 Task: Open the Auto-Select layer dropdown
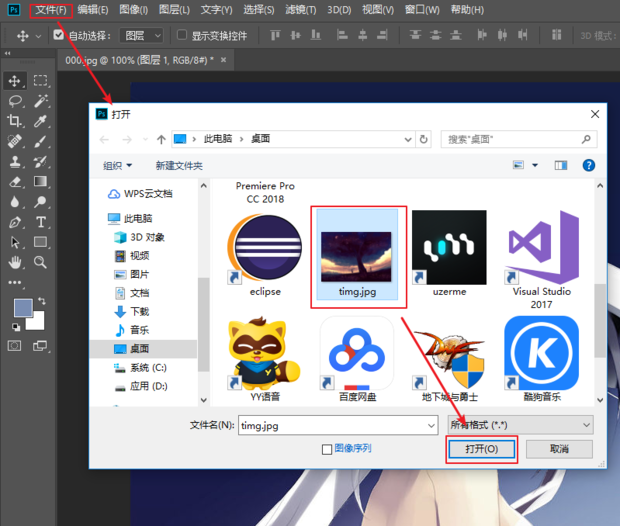[x=141, y=36]
